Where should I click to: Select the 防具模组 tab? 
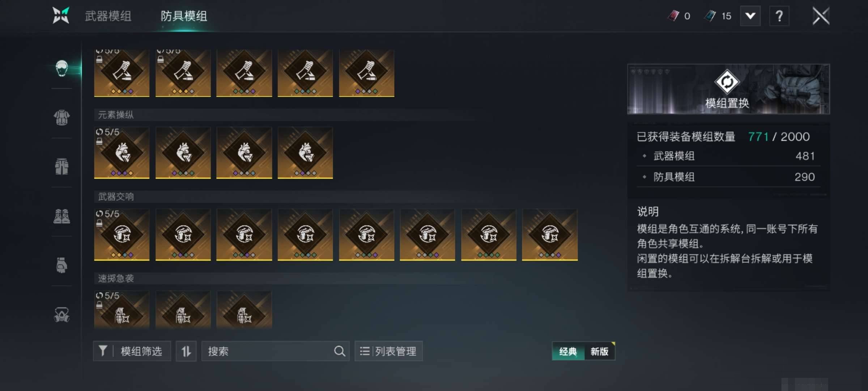point(184,16)
